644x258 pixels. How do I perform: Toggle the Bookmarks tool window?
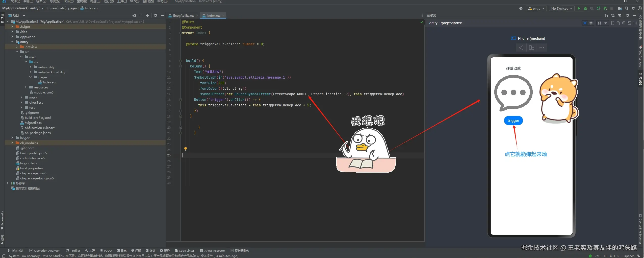2,220
